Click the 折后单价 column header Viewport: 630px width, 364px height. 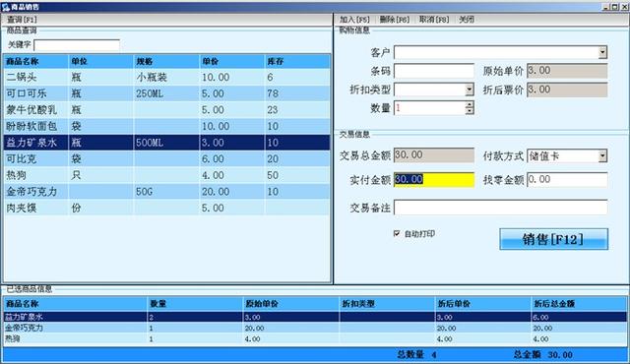[483, 304]
